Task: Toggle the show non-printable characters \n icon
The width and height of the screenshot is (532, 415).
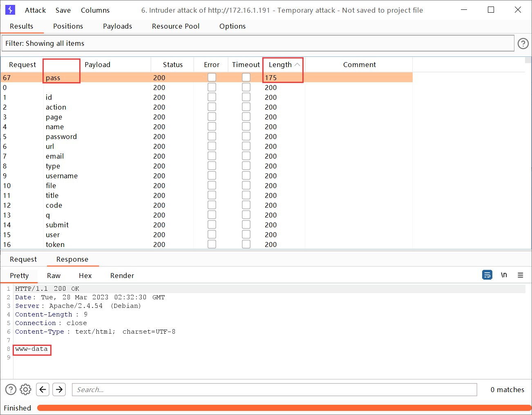Action: (504, 275)
